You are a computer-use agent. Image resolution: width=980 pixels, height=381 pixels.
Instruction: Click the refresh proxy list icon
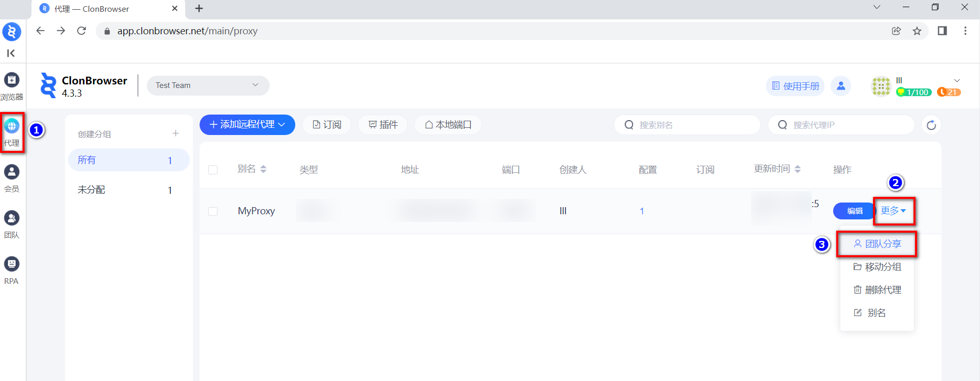pos(931,125)
